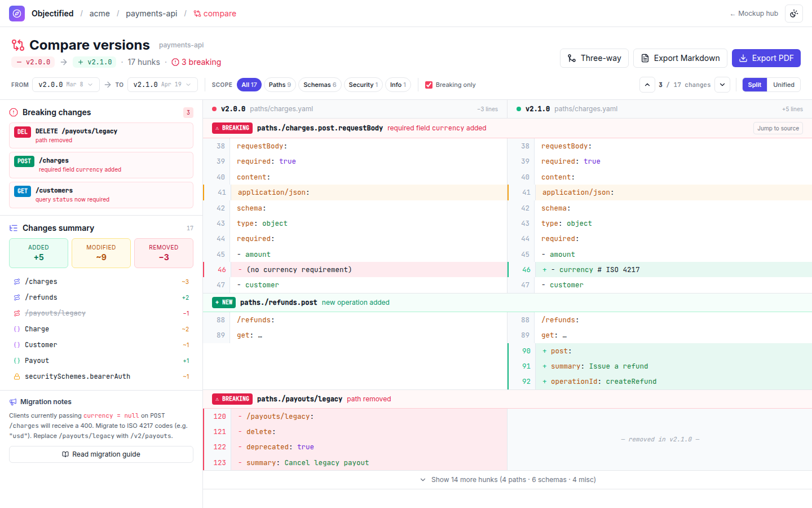Click the book icon in Read migration guide

point(65,454)
